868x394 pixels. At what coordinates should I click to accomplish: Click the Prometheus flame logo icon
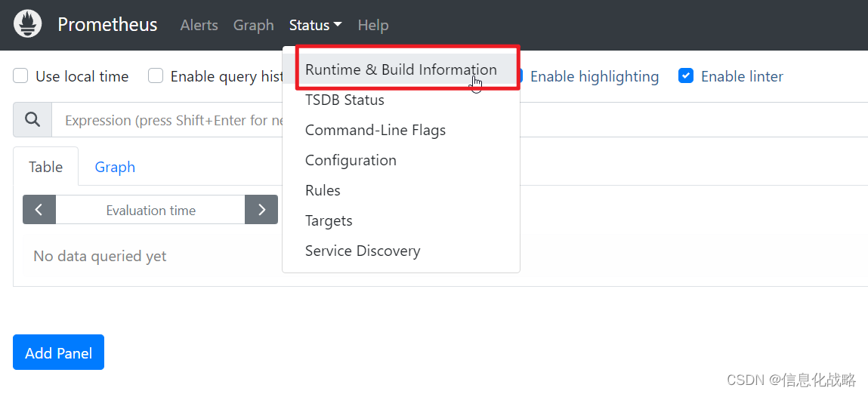pyautogui.click(x=28, y=24)
